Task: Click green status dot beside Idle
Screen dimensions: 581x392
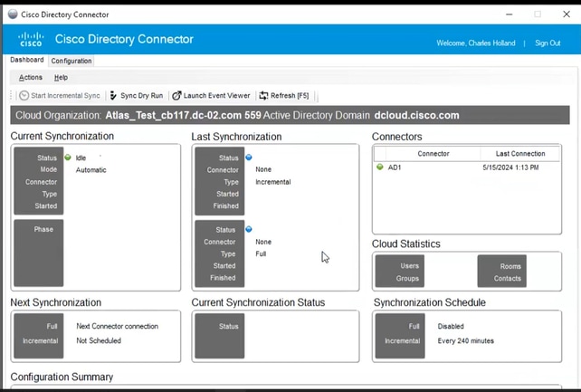Action: click(x=68, y=158)
